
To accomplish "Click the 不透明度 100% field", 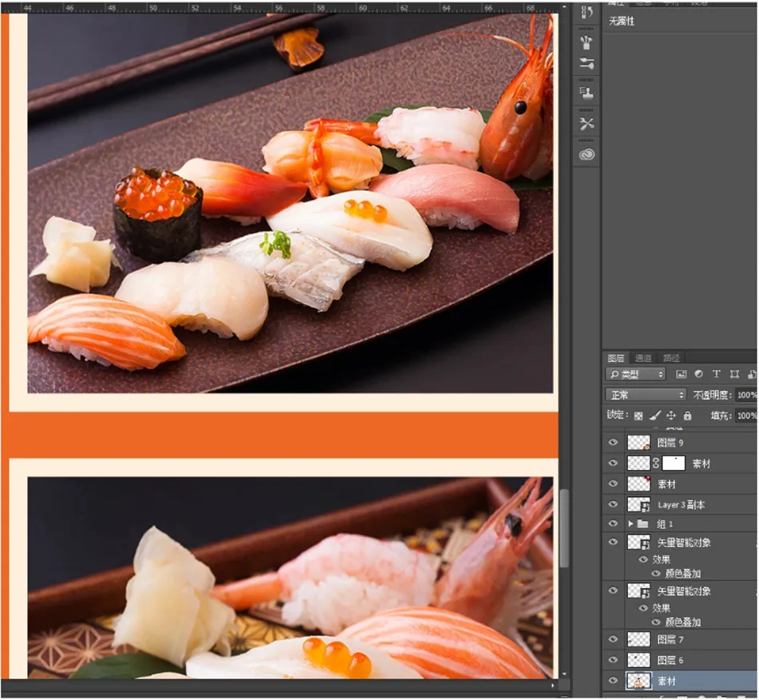I will [746, 395].
